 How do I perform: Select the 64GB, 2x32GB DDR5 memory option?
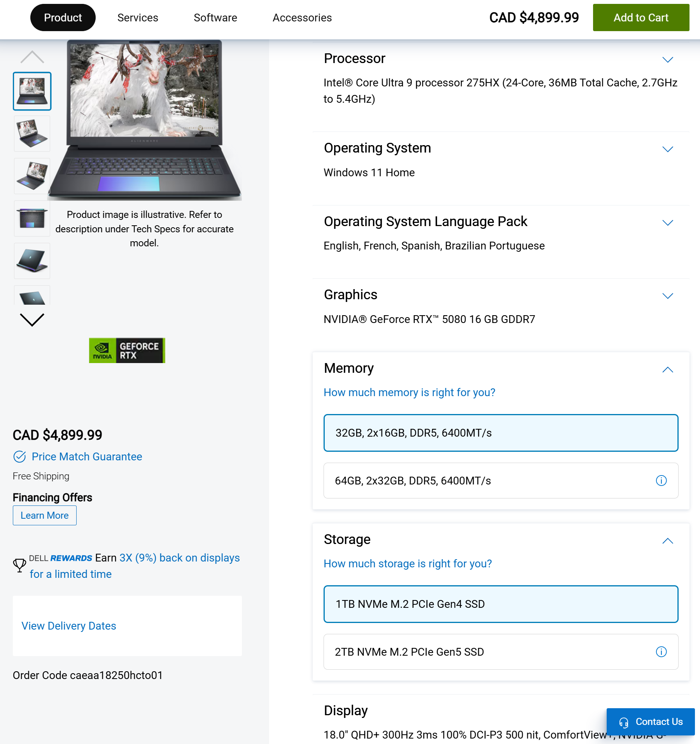501,481
